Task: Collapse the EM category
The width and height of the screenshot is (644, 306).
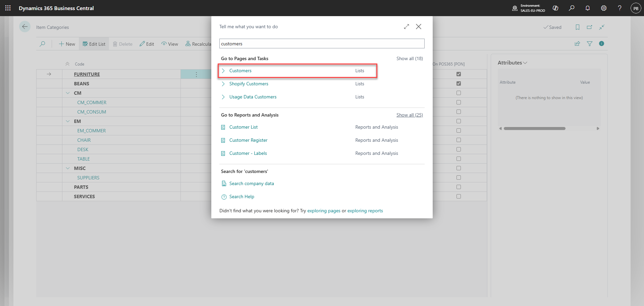Action: pyautogui.click(x=68, y=121)
